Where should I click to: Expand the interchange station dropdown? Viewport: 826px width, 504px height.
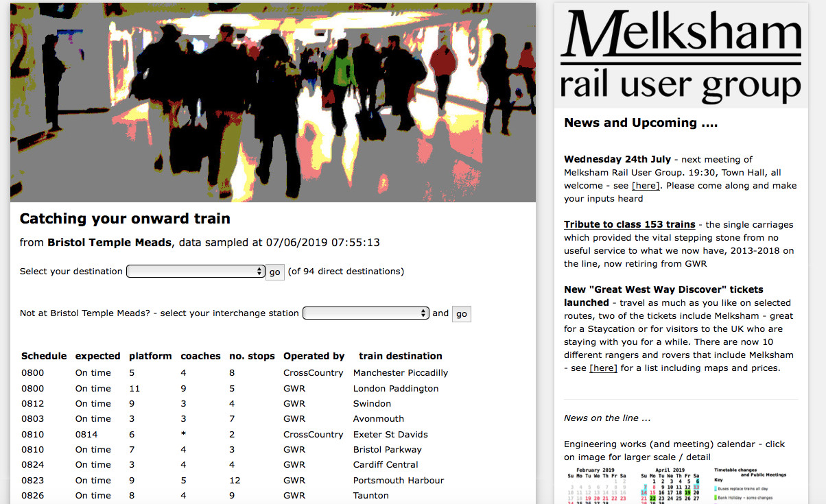pyautogui.click(x=366, y=313)
